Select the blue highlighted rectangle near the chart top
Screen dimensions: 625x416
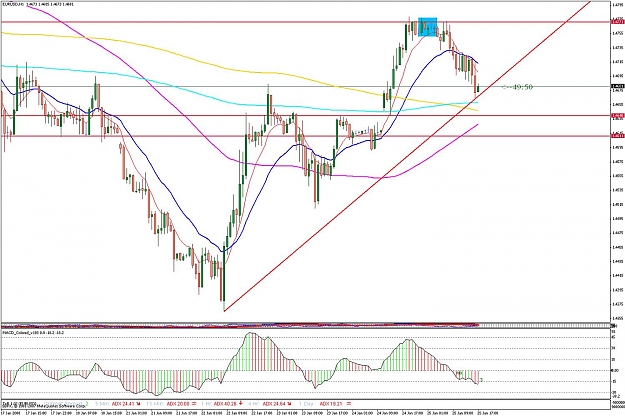click(x=427, y=27)
